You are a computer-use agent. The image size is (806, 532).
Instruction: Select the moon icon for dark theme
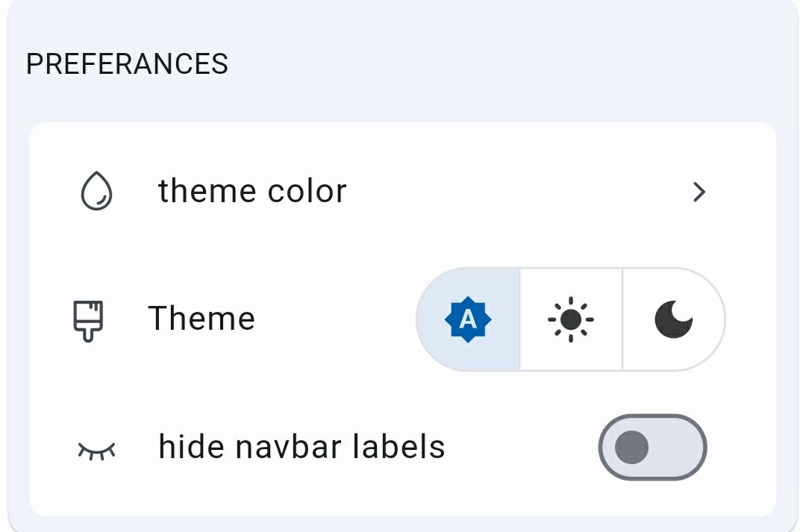[x=672, y=319]
